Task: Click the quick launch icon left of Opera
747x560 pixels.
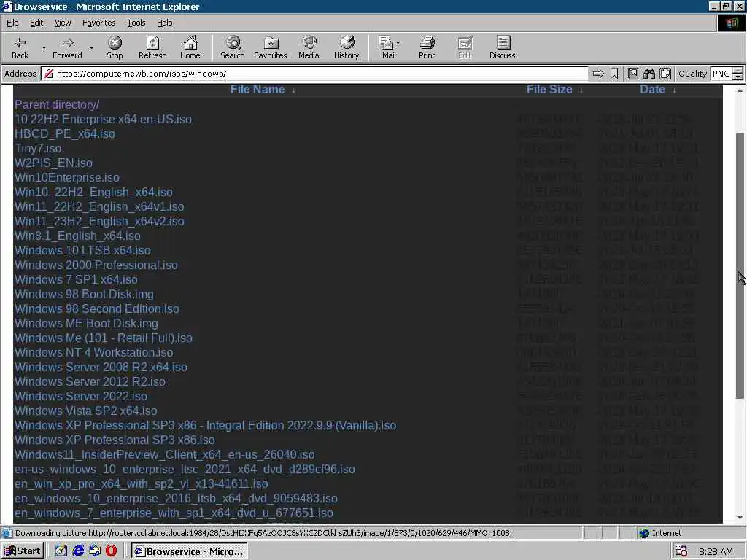Action: coord(95,551)
